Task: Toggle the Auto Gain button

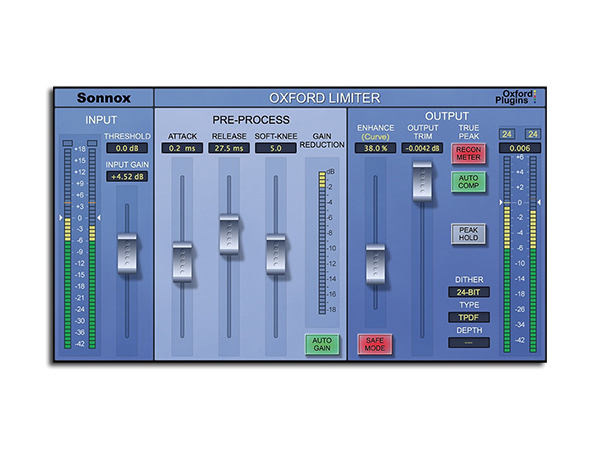Action: coord(322,344)
